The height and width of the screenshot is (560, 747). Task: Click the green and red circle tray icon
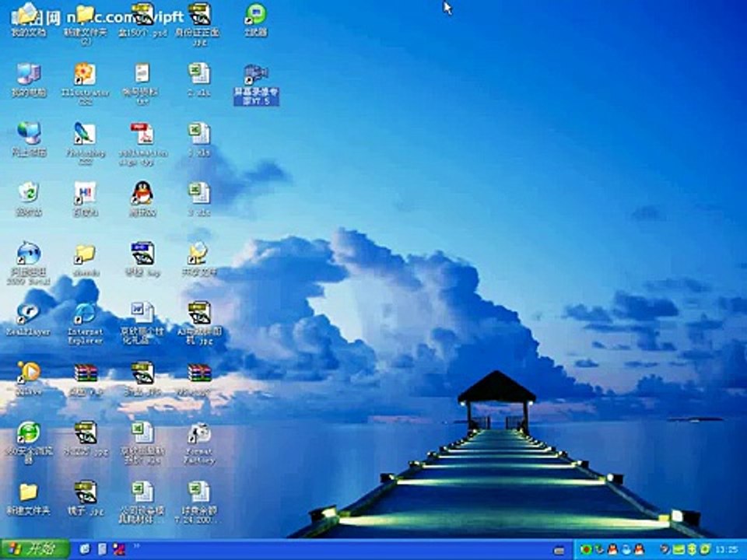point(585,550)
